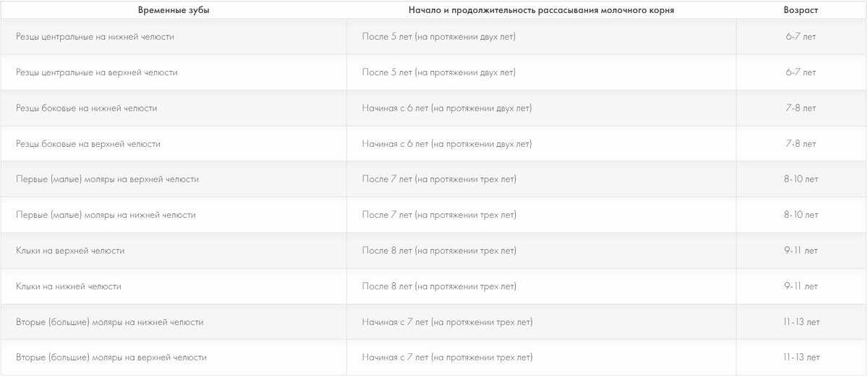Select 'Вторые (большие) моляры на нижней челюсти'
This screenshot has height=377, width=868.
click(x=109, y=322)
